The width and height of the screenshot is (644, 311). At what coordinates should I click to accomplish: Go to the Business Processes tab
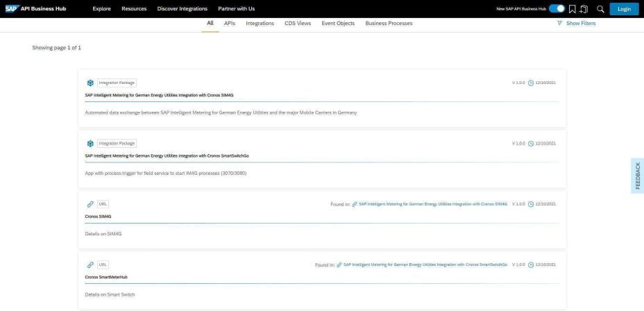click(389, 24)
